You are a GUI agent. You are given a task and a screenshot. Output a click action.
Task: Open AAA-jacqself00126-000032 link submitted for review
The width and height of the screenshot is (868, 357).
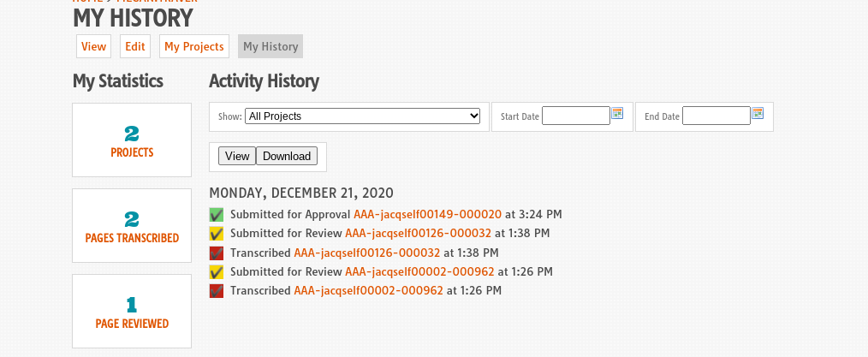pyautogui.click(x=418, y=233)
